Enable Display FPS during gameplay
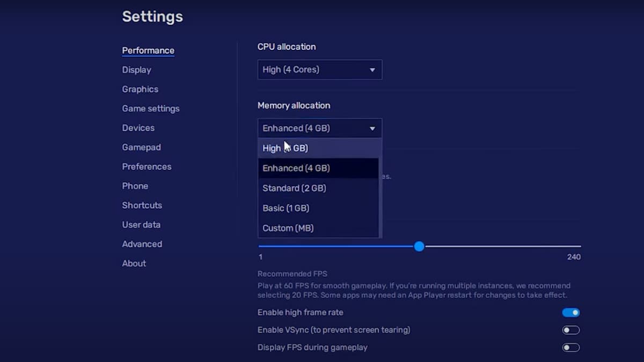Image resolution: width=644 pixels, height=362 pixels. [x=570, y=348]
